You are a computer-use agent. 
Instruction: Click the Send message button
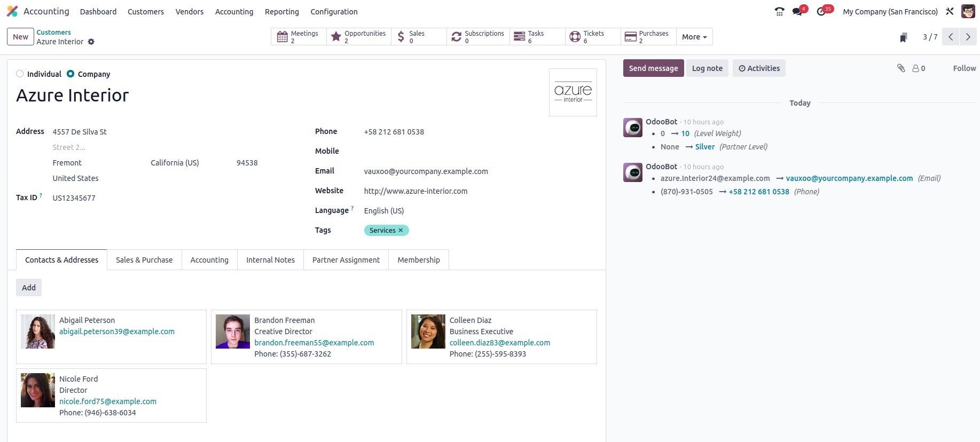coord(653,68)
